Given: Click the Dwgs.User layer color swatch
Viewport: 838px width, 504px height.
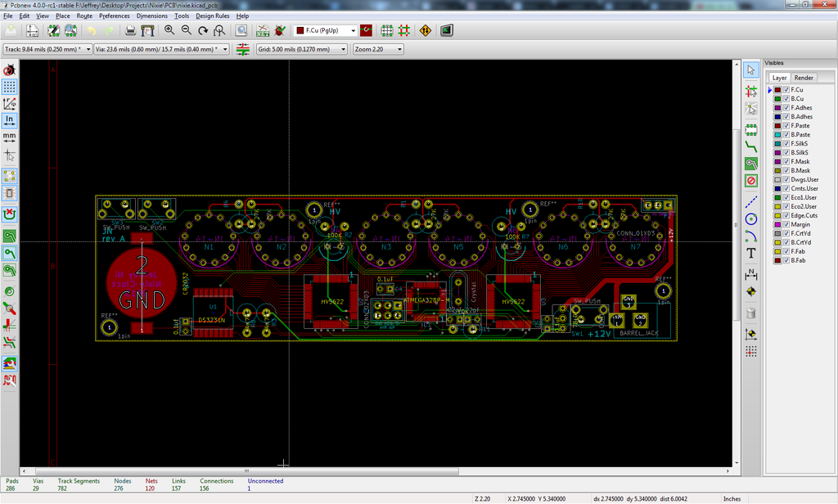Looking at the screenshot, I should point(777,179).
